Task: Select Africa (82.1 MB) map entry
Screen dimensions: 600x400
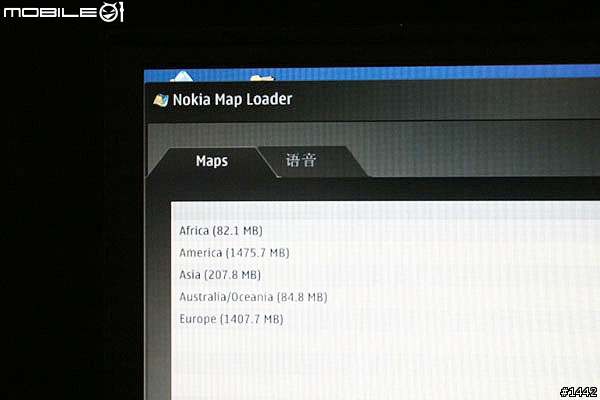Action: [x=221, y=231]
